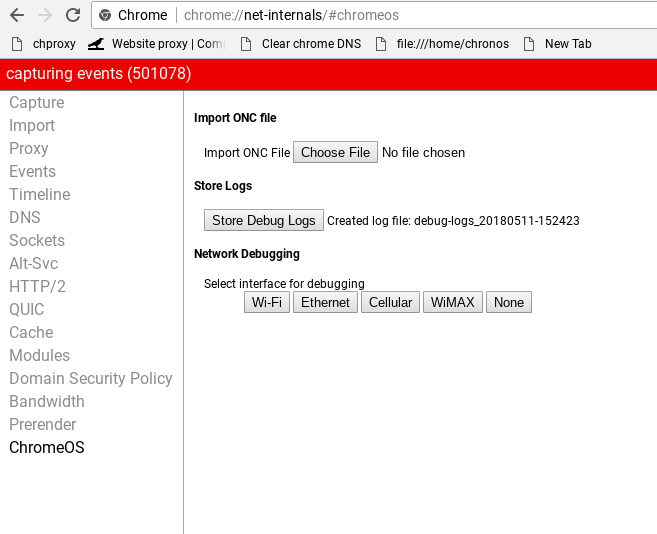Click Choose File for ONC import
The width and height of the screenshot is (657, 534).
pos(335,152)
